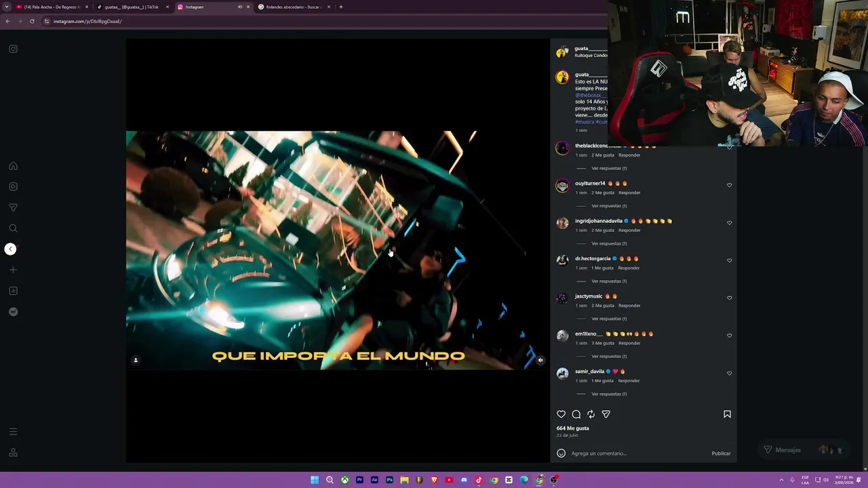This screenshot has height=488, width=868.
Task: Open File Explorer from the taskbar
Action: coord(404,480)
